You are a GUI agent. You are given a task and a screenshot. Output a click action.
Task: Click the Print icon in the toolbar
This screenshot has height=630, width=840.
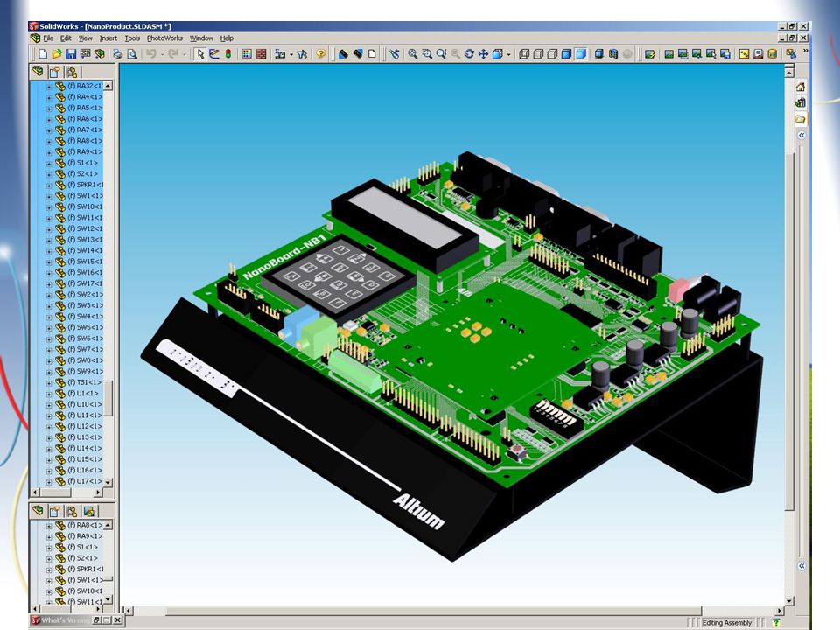coord(117,54)
